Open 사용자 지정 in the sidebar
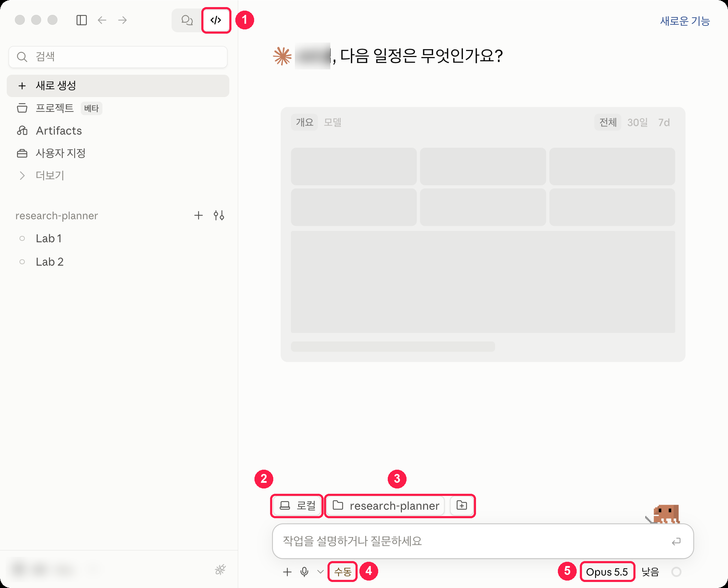The image size is (728, 588). click(61, 153)
